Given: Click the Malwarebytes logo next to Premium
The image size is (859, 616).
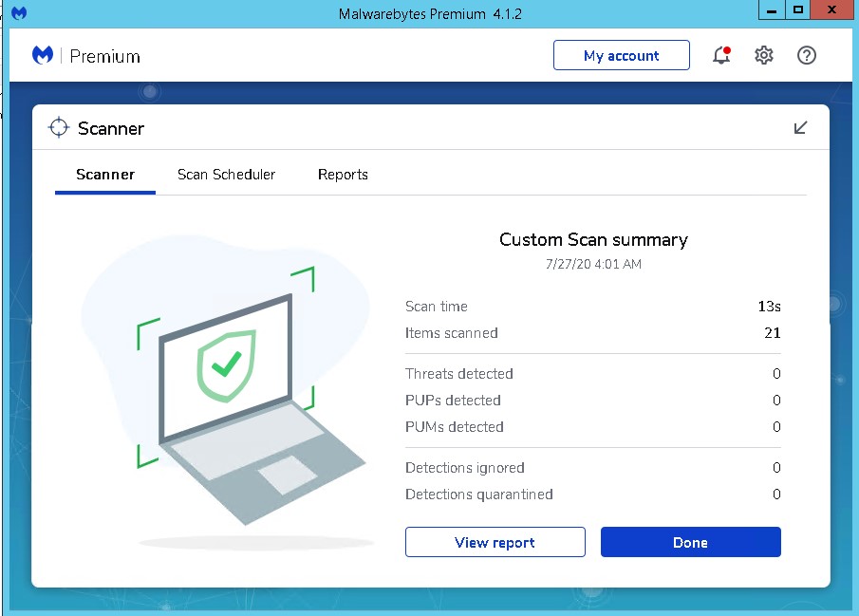Looking at the screenshot, I should coord(43,55).
